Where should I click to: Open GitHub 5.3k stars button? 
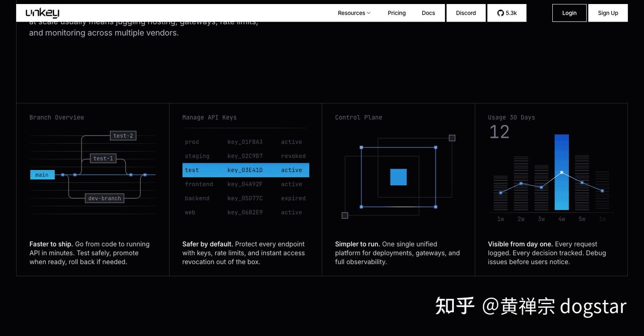[x=507, y=13]
